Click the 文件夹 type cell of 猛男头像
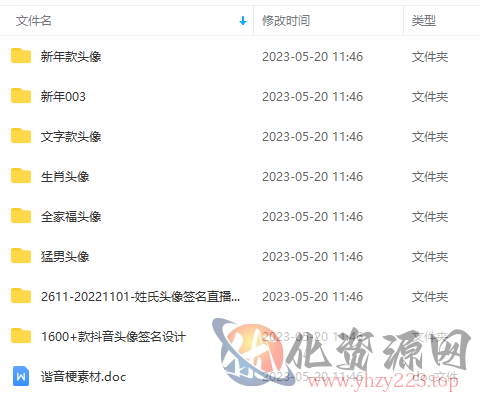The image size is (480, 395). coord(430,257)
